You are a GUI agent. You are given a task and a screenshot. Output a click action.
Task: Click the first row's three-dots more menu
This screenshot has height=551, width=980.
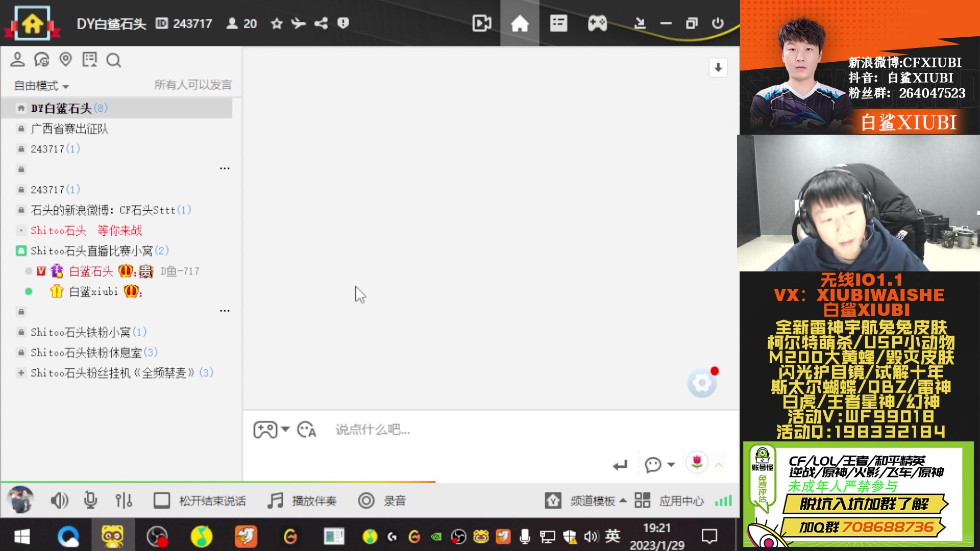point(225,168)
